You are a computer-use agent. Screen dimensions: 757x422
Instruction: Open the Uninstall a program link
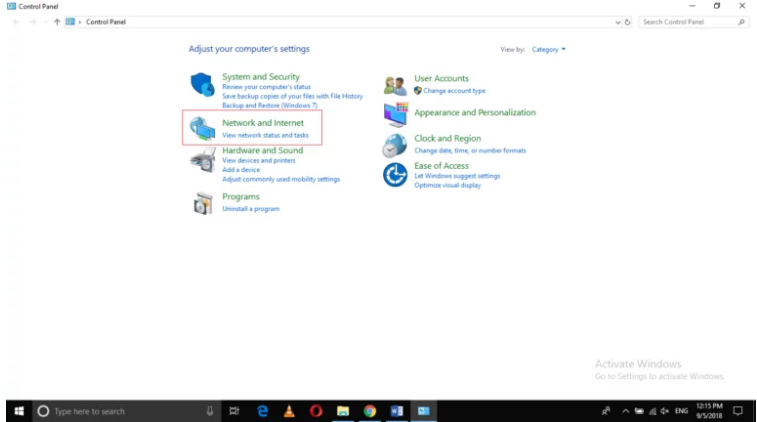coord(250,209)
